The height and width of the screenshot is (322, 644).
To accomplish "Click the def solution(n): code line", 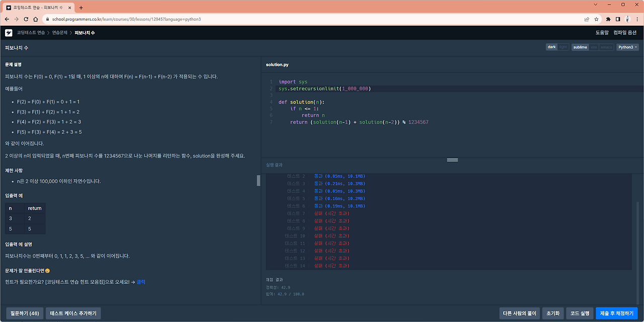I will tap(301, 102).
